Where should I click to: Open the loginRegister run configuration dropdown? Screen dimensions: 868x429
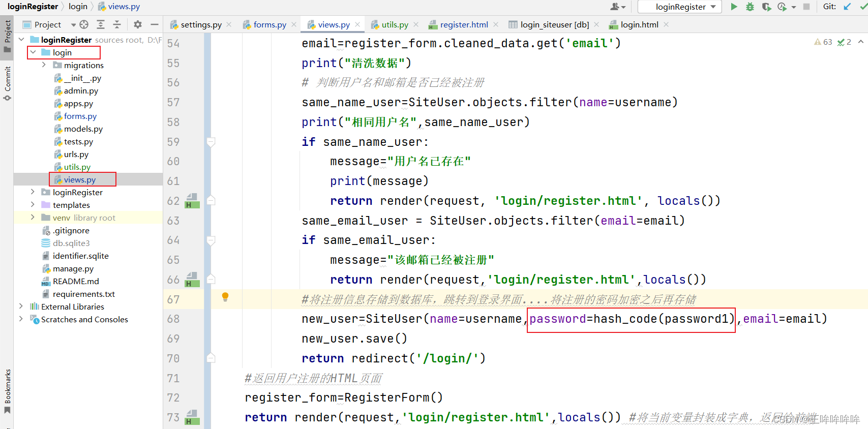[x=680, y=7]
